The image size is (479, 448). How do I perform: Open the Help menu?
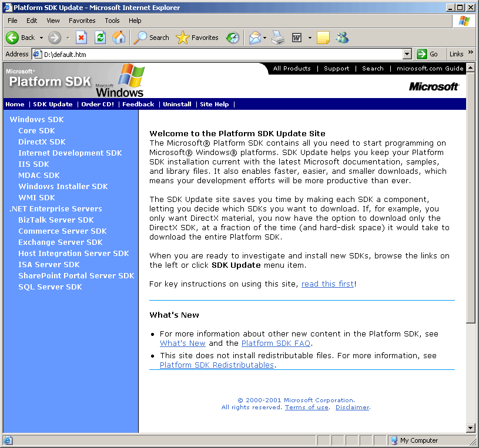pos(135,21)
